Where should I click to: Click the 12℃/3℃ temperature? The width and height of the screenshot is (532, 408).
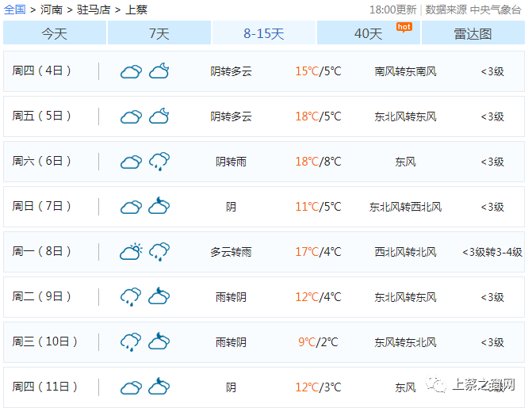pos(318,387)
